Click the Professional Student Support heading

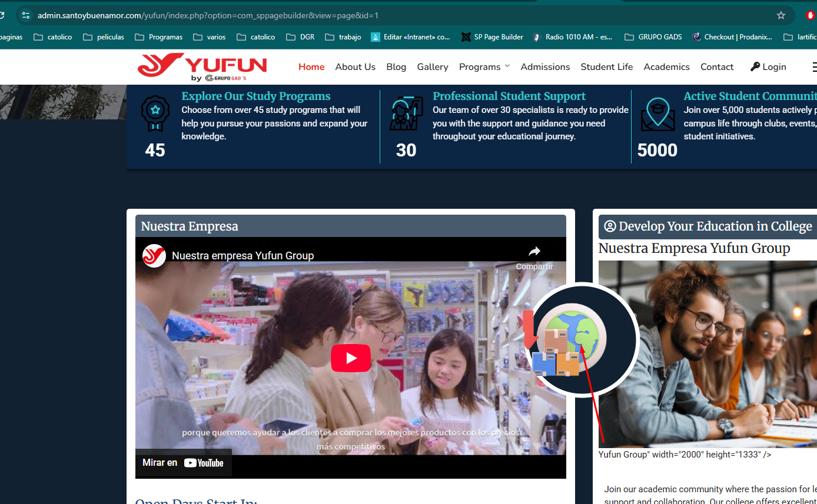pyautogui.click(x=509, y=96)
